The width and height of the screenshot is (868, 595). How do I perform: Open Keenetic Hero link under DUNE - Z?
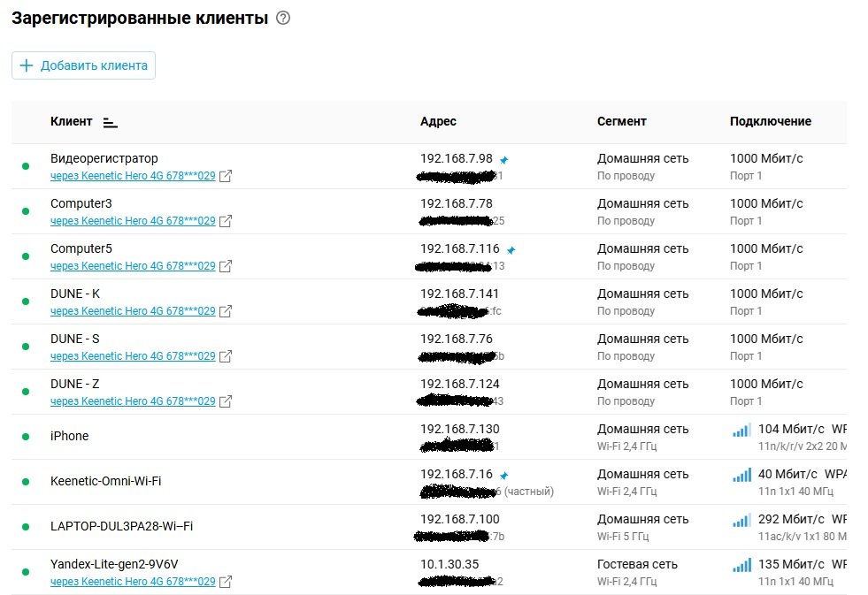click(x=133, y=401)
